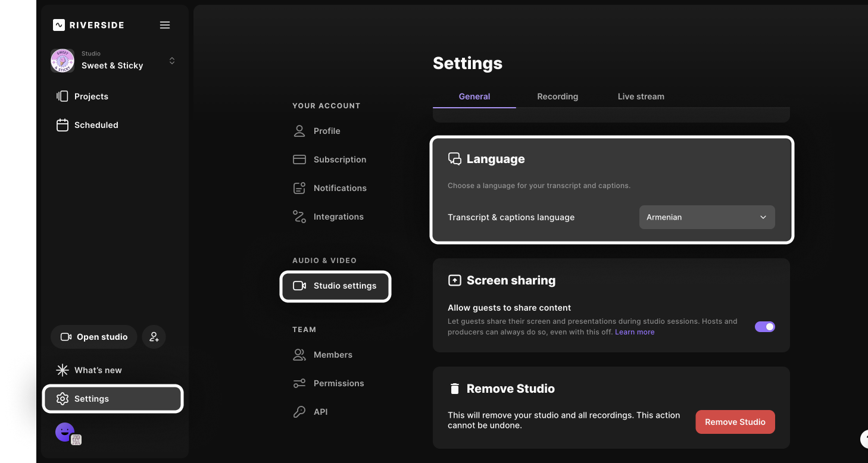868x463 pixels.
Task: Open Integrations settings
Action: pos(338,217)
